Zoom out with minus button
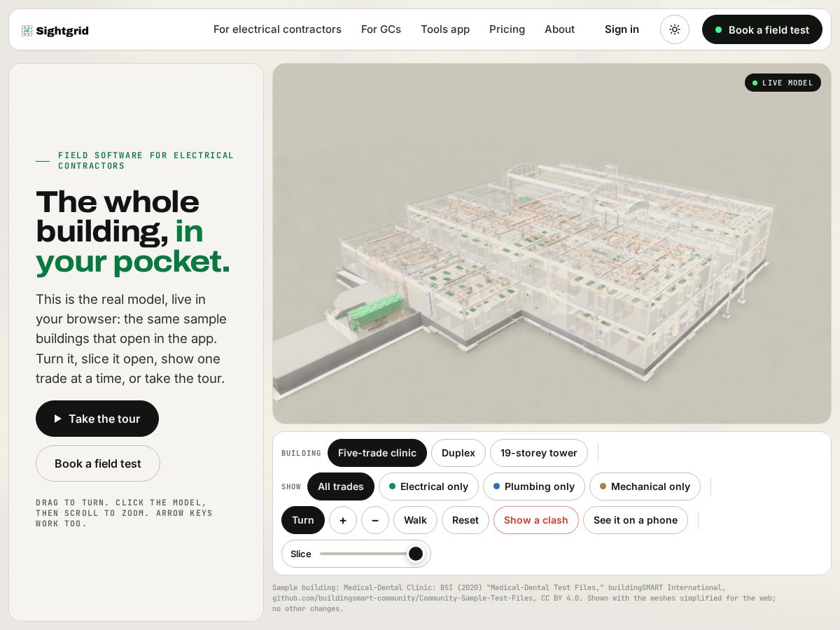The height and width of the screenshot is (630, 840). (375, 520)
